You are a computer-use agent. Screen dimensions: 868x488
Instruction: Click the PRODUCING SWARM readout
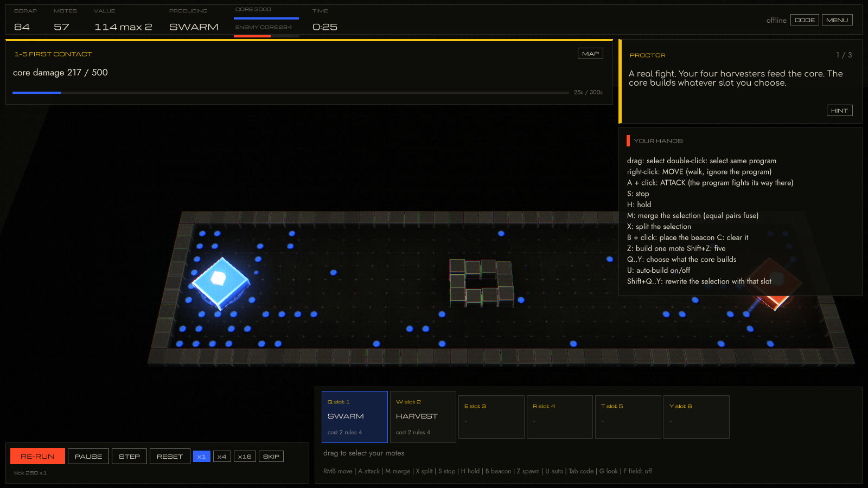pos(194,21)
